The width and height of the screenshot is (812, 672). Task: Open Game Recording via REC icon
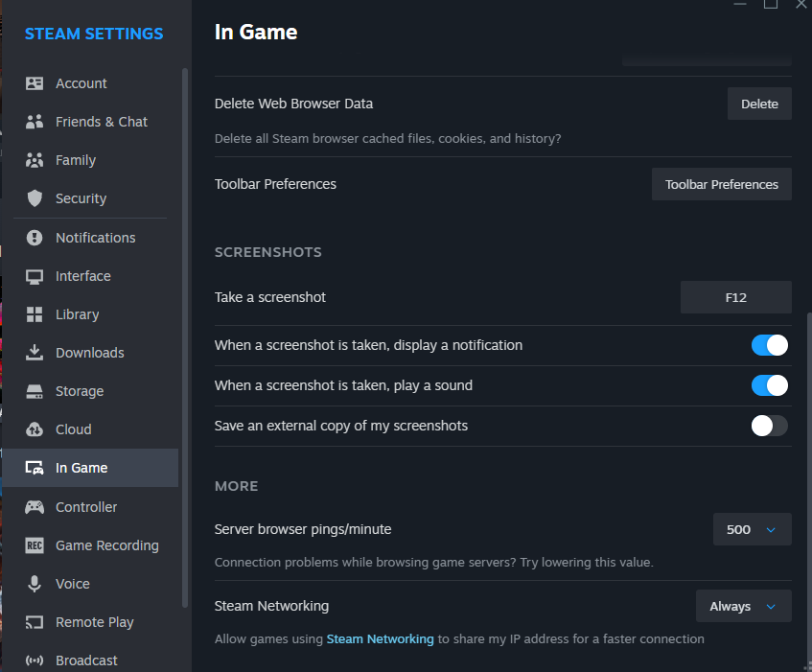click(x=35, y=545)
